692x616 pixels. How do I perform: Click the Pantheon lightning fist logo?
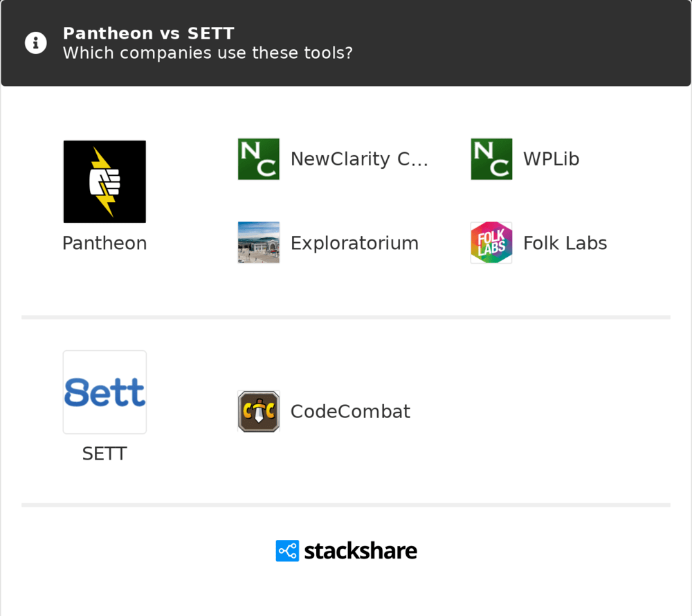[x=104, y=181]
